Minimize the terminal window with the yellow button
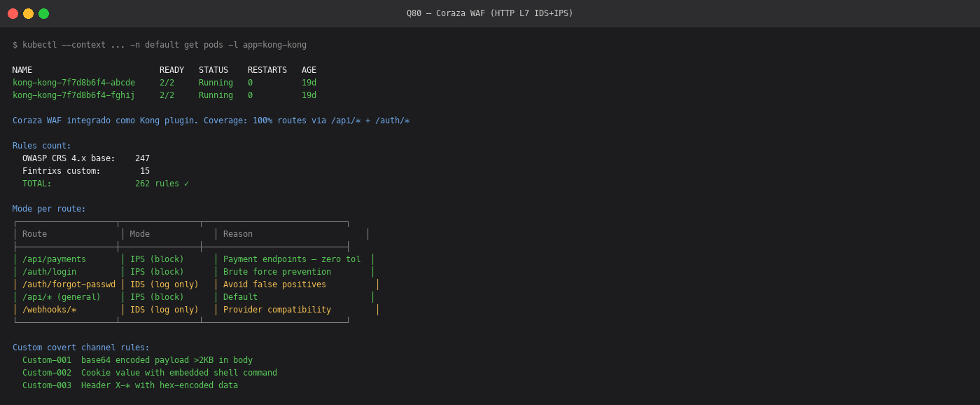980x405 pixels. 28,13
